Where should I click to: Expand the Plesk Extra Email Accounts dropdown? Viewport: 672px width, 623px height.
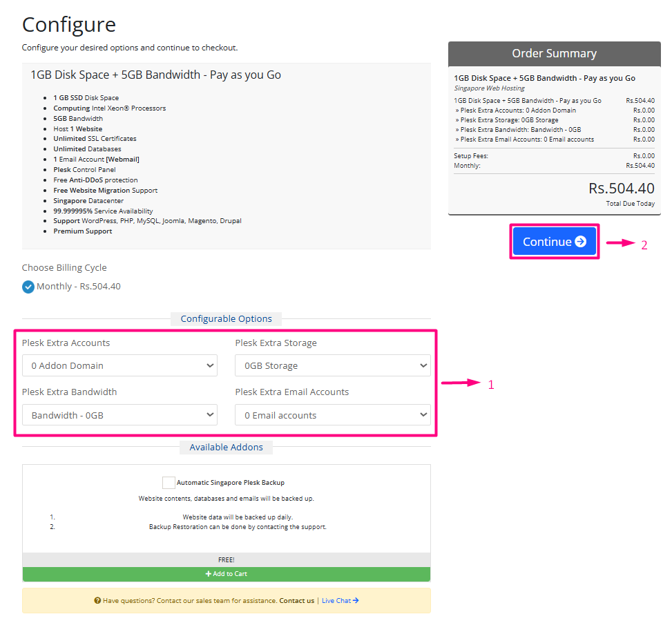332,415
